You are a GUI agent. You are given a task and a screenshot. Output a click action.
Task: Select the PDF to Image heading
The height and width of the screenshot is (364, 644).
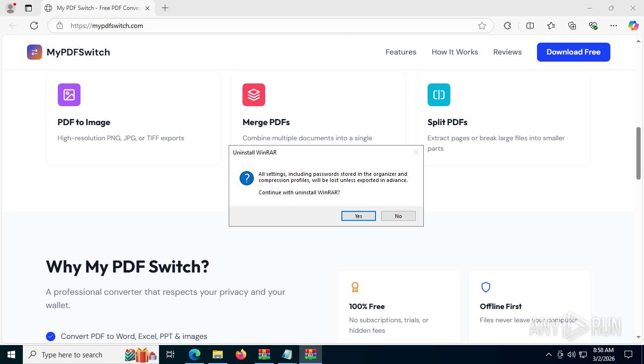(84, 122)
